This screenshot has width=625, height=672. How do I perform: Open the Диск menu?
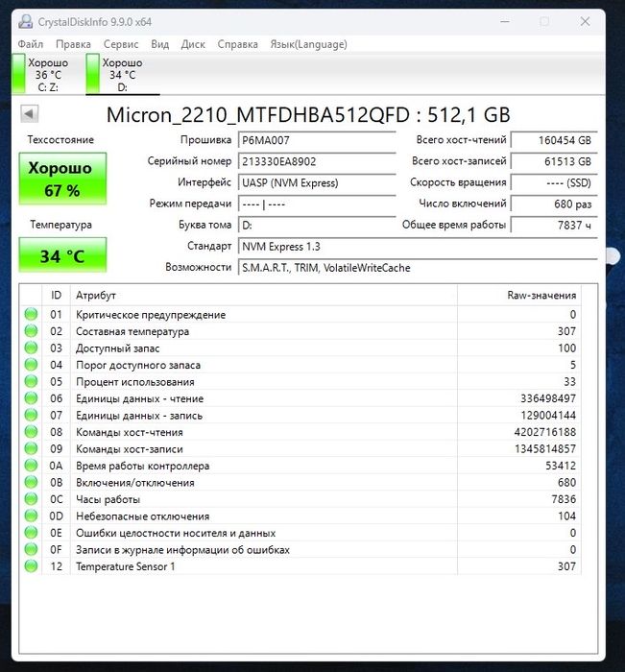pyautogui.click(x=193, y=44)
